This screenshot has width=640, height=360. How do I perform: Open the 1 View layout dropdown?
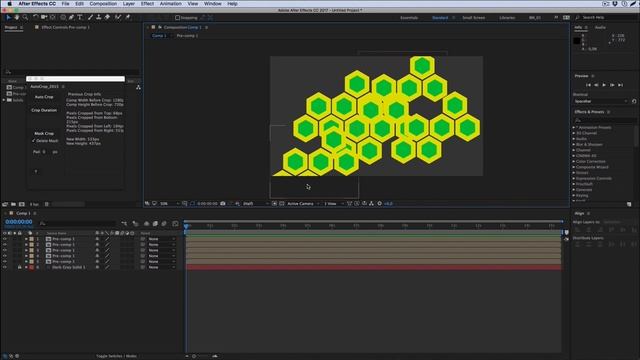pyautogui.click(x=333, y=203)
